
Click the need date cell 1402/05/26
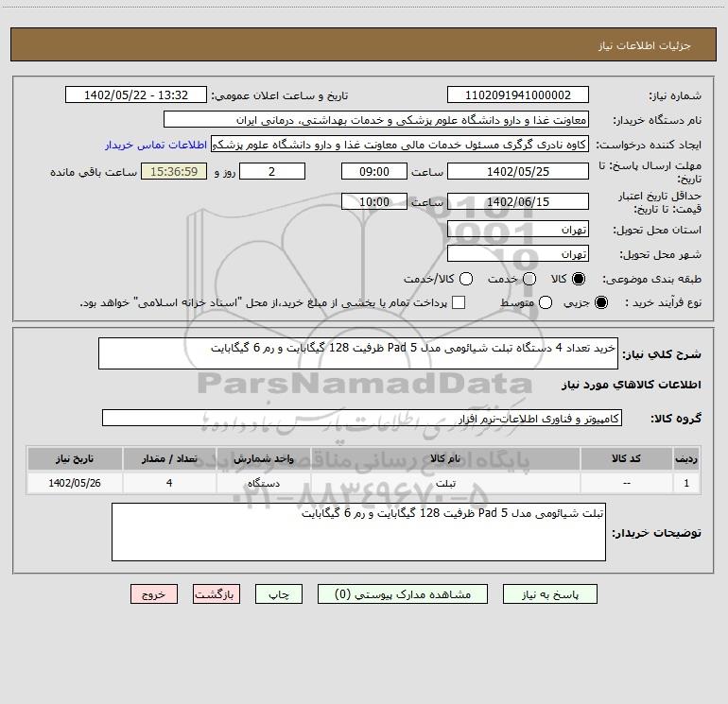click(75, 483)
